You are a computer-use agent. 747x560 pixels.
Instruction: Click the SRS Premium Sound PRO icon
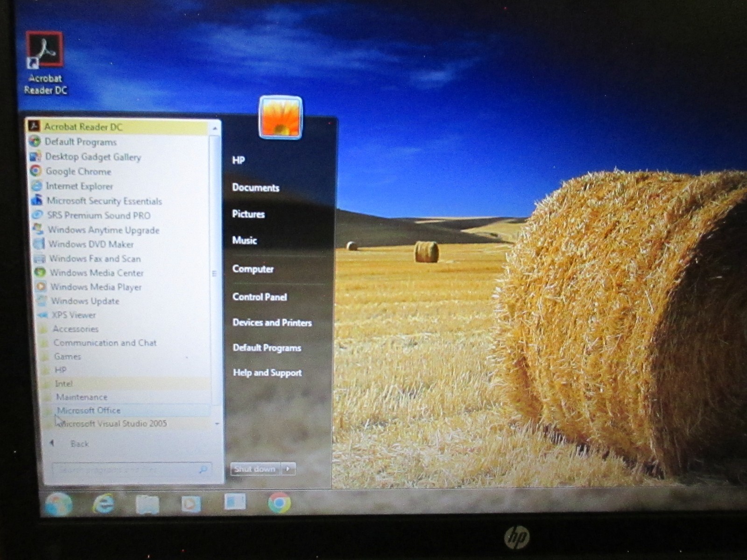pos(37,215)
